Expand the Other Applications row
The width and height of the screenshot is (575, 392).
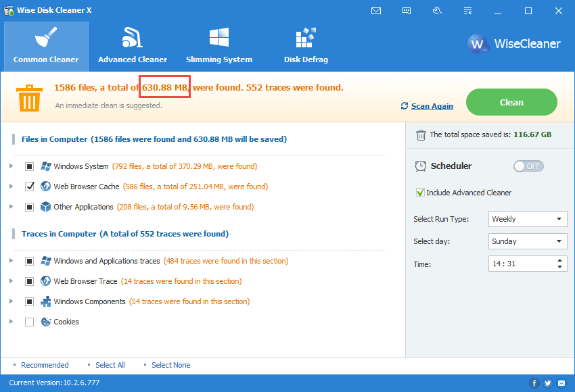click(11, 207)
